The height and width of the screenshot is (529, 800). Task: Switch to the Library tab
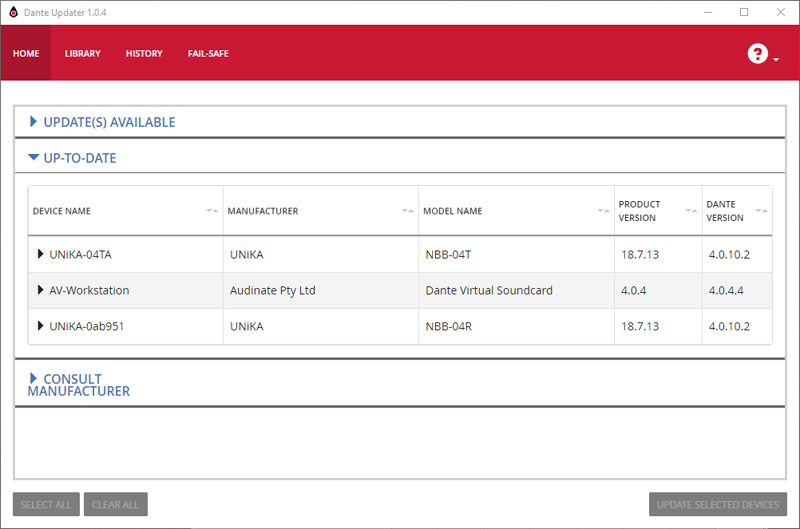83,54
